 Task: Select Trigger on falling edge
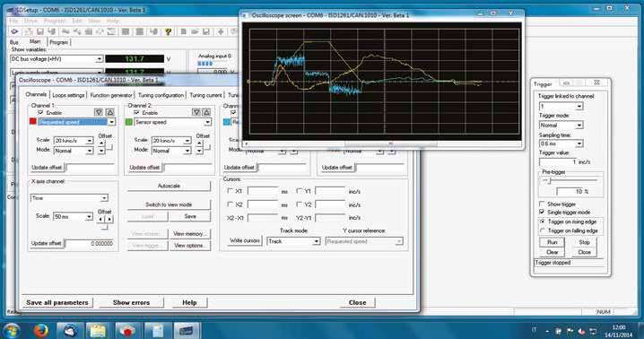coord(542,230)
